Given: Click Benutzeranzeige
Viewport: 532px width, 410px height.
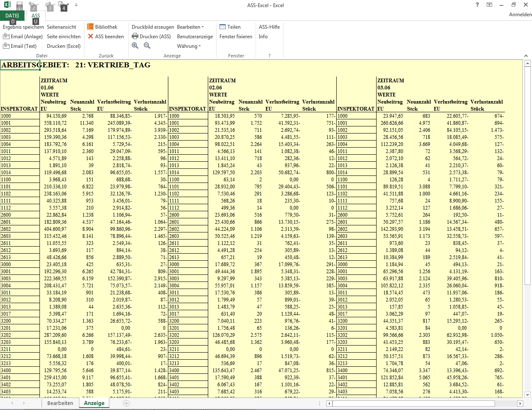Looking at the screenshot, I should (195, 37).
